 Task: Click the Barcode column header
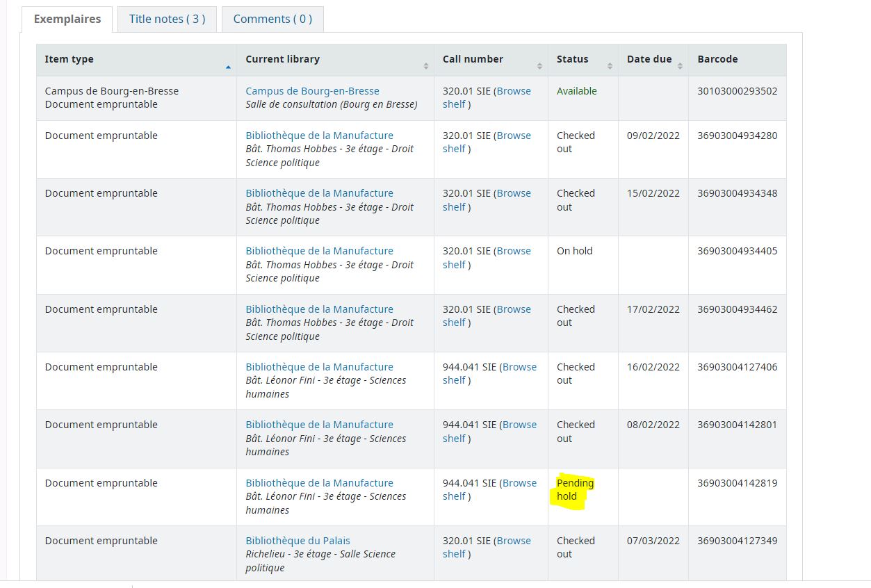pyautogui.click(x=717, y=59)
